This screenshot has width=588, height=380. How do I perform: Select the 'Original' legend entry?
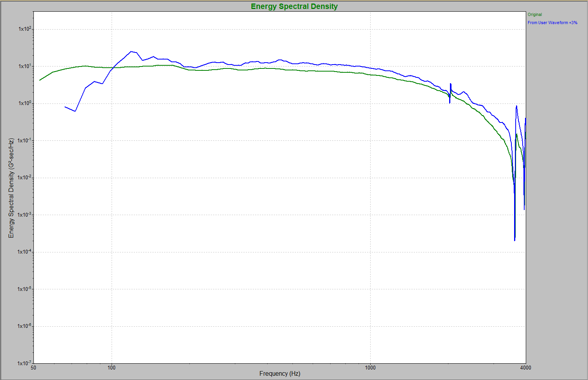(x=535, y=14)
